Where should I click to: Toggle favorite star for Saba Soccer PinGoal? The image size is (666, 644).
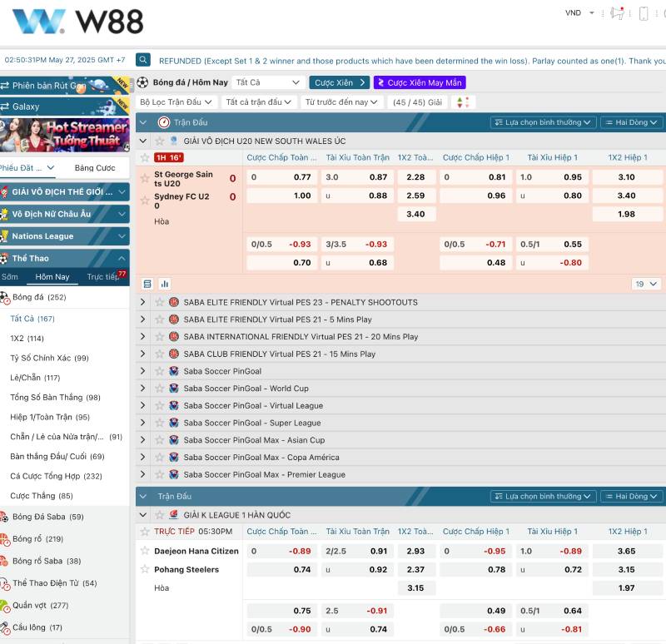(159, 371)
